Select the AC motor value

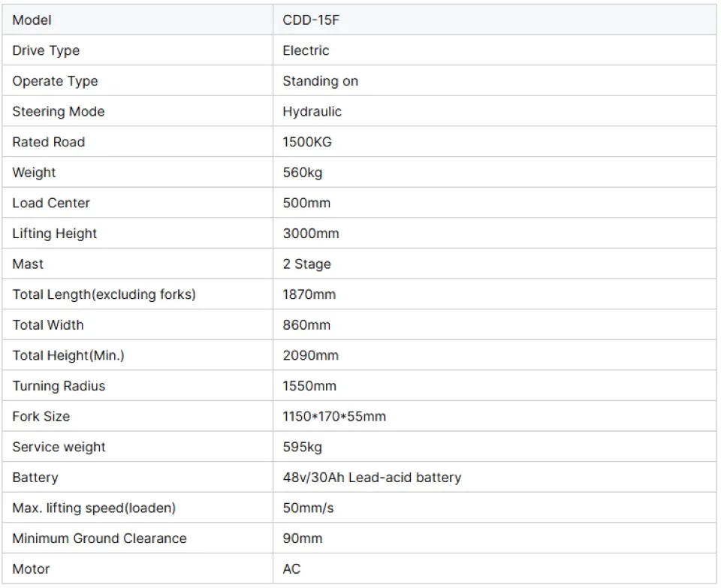coord(291,568)
